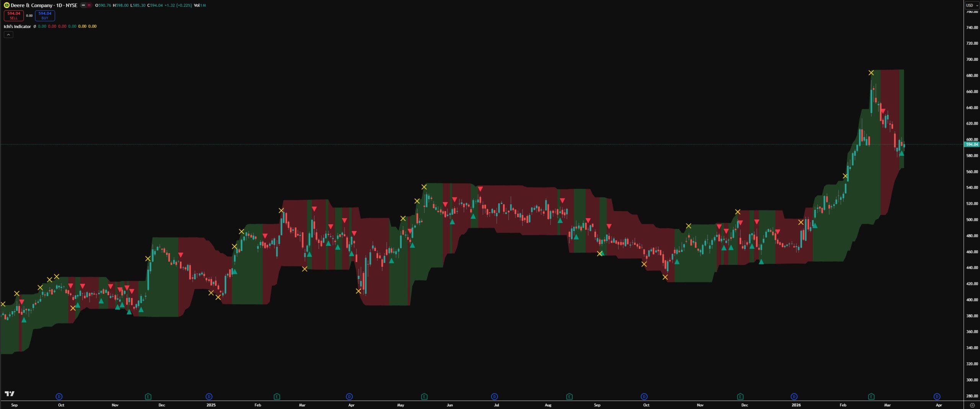Click the 594.04 price tag on the axis

972,144
